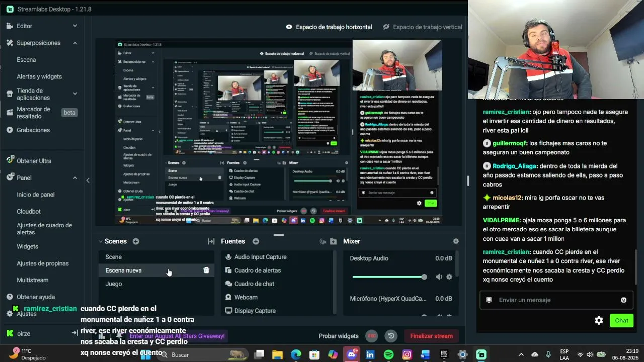Select the scene named Scene
Viewport: 644px width, 362px height.
tap(156, 257)
